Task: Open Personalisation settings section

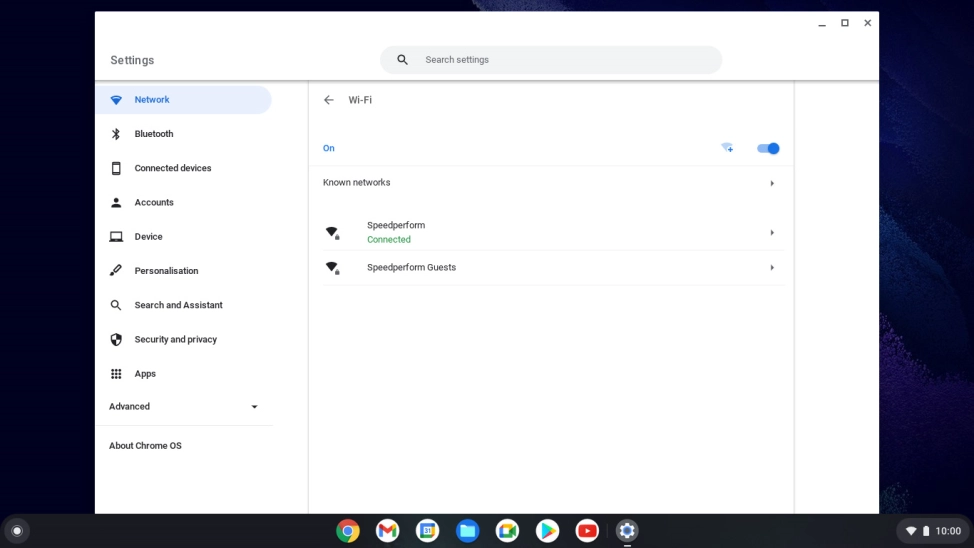Action: pyautogui.click(x=166, y=271)
